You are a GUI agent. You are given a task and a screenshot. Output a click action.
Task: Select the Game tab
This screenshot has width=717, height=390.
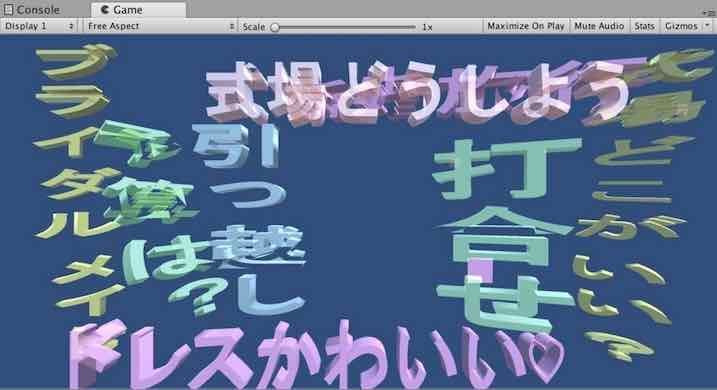click(139, 10)
